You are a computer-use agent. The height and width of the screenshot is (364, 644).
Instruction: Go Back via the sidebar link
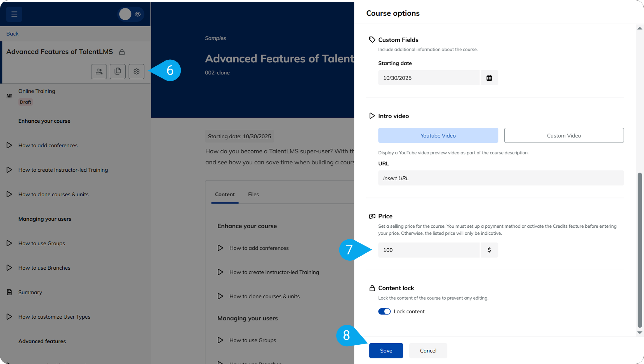pos(12,34)
